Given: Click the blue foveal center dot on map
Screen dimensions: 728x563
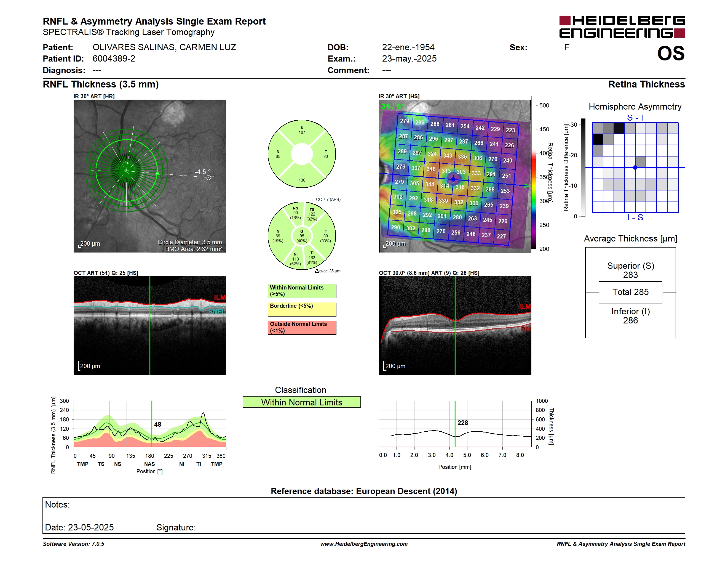Looking at the screenshot, I should (453, 179).
